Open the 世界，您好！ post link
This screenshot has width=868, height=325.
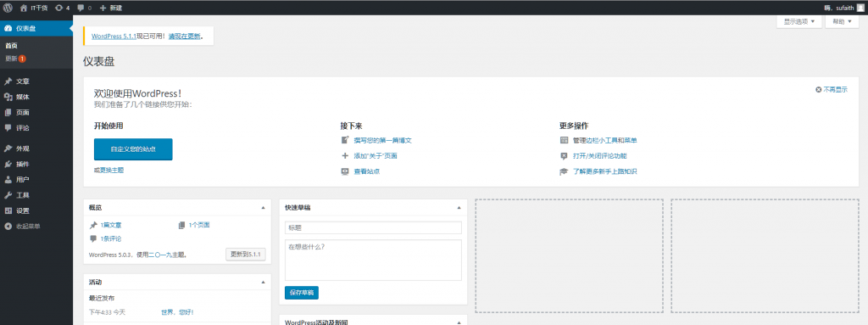[x=177, y=312]
